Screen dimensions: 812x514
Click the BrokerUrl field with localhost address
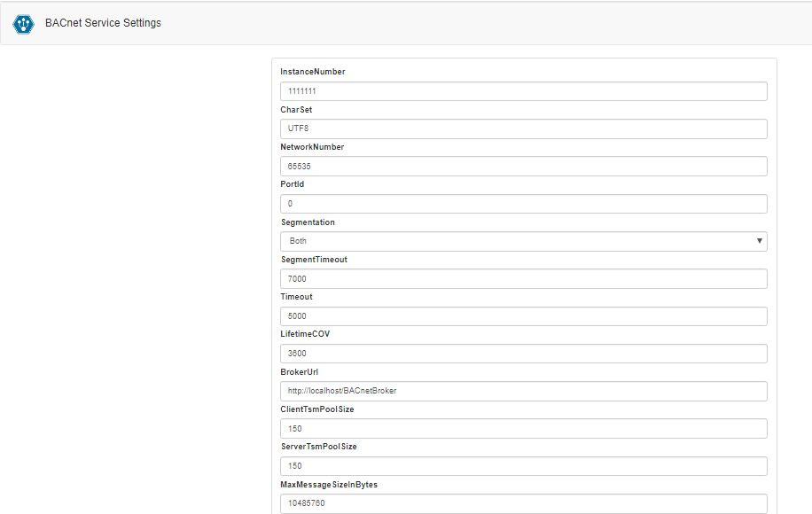pos(523,390)
